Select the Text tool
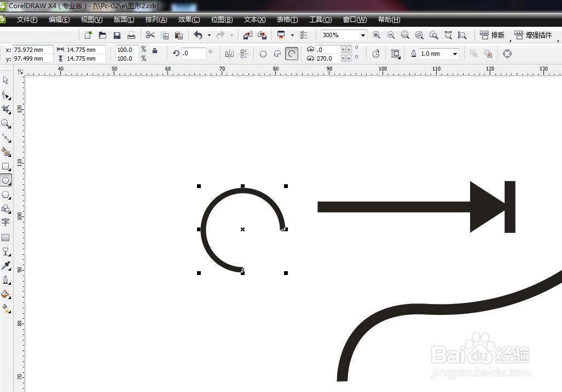The image size is (562, 392). [6, 223]
